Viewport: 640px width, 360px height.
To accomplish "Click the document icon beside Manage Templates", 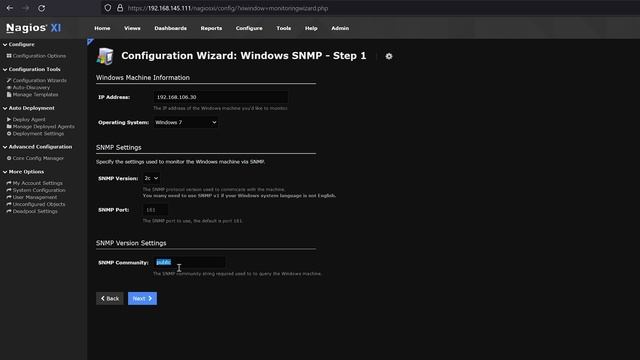I will click(9, 94).
